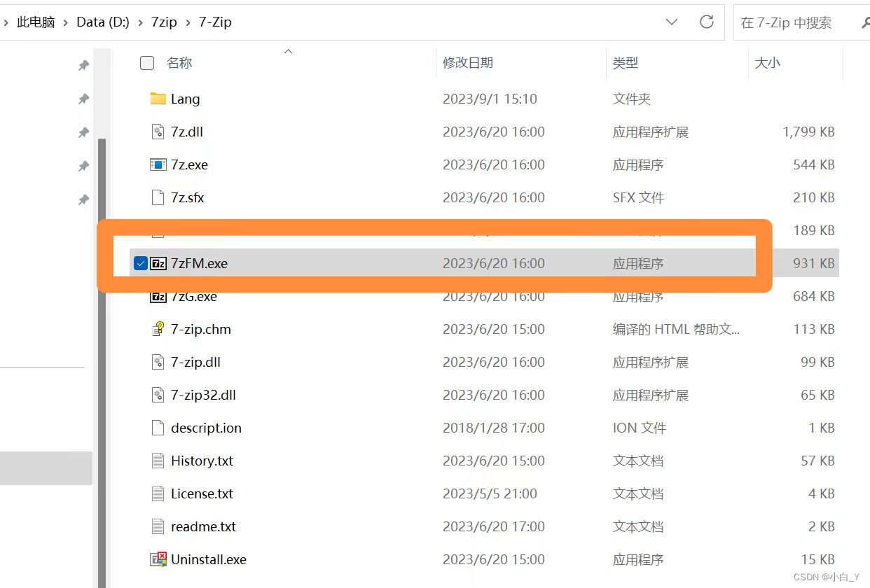Click the size 57 KB
Image resolution: width=870 pixels, height=588 pixels.
click(817, 461)
